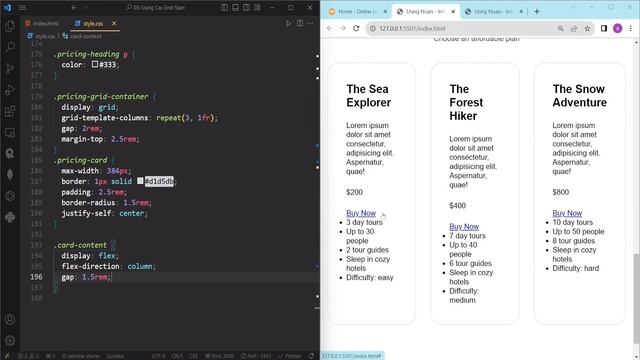Click Buy Now in The Snow Adventure card
Screen dimensions: 640x360
coord(567,213)
